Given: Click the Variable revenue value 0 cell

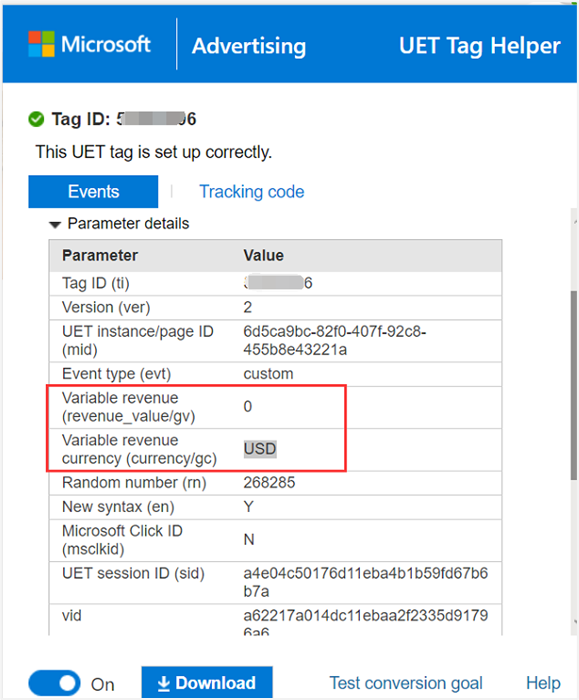Looking at the screenshot, I should pos(248,407).
